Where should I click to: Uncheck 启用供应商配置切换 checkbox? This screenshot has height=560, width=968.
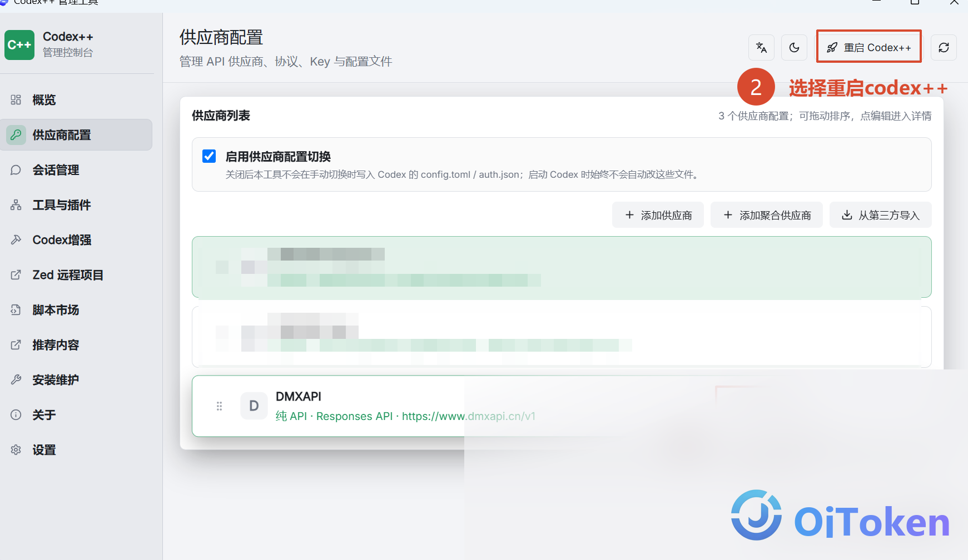coord(209,156)
